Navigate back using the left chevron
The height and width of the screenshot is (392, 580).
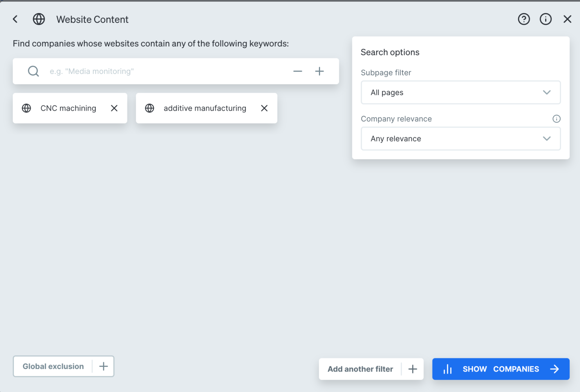tap(15, 19)
